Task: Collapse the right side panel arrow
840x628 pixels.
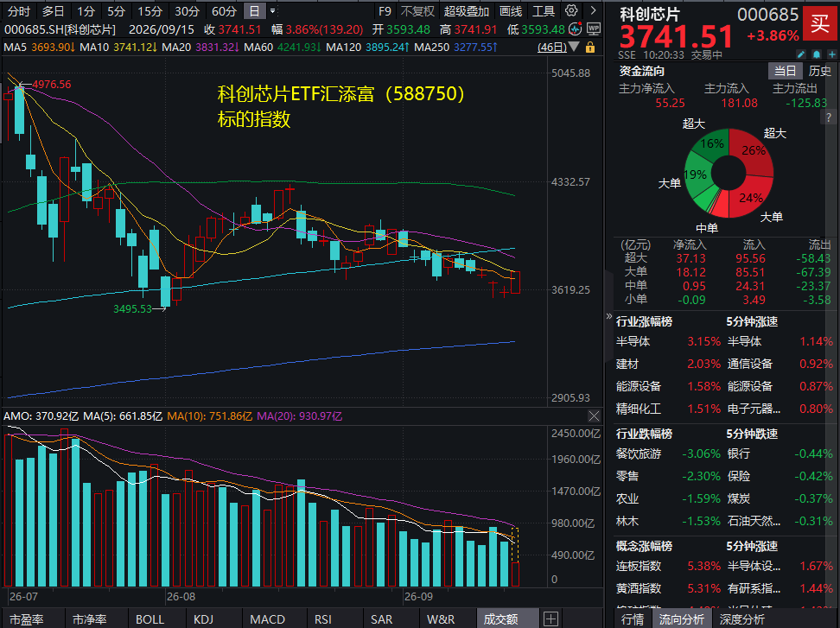Action: (609, 316)
